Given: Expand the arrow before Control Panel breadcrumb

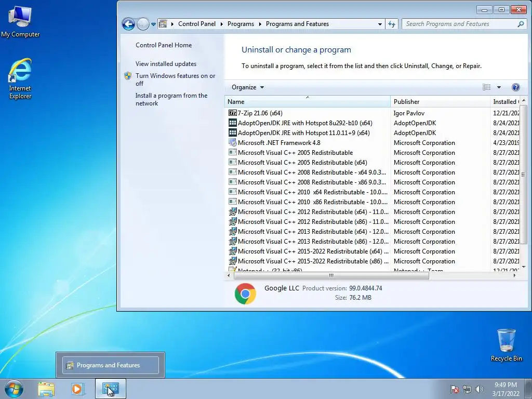Looking at the screenshot, I should coord(172,24).
